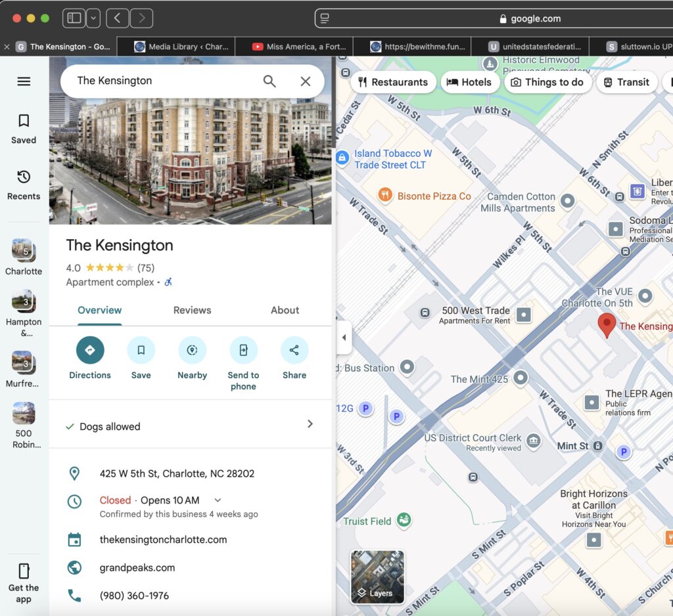Switch to the Overview tab

click(100, 310)
